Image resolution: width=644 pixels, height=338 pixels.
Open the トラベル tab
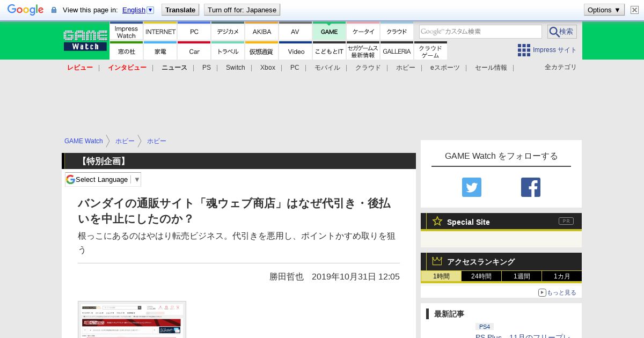(228, 52)
